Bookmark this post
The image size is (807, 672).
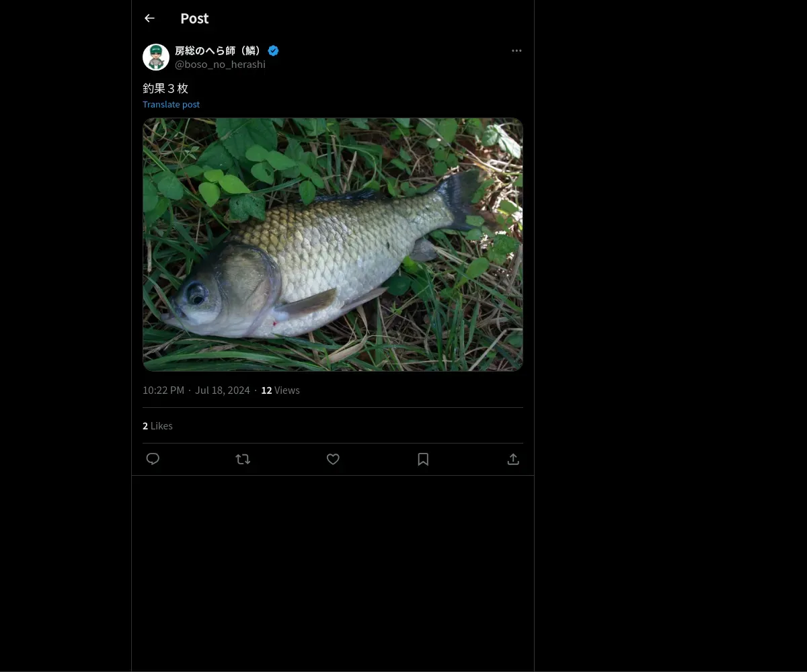(x=423, y=459)
